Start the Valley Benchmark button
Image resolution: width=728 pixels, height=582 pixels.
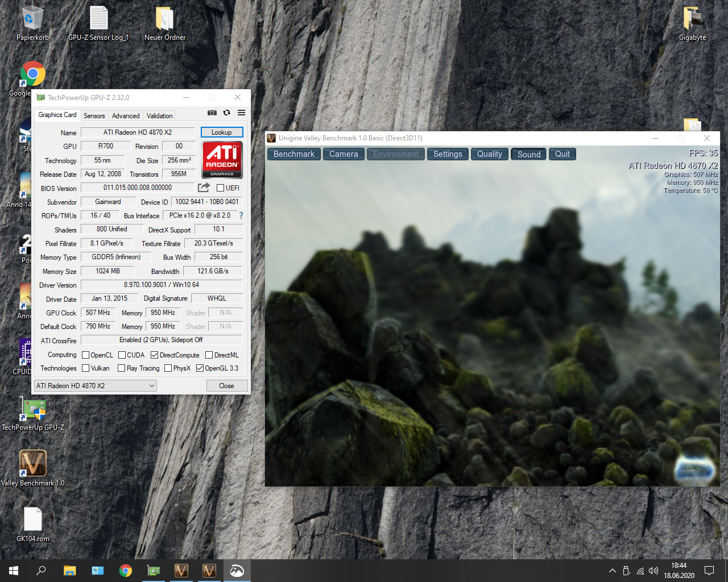click(x=293, y=154)
